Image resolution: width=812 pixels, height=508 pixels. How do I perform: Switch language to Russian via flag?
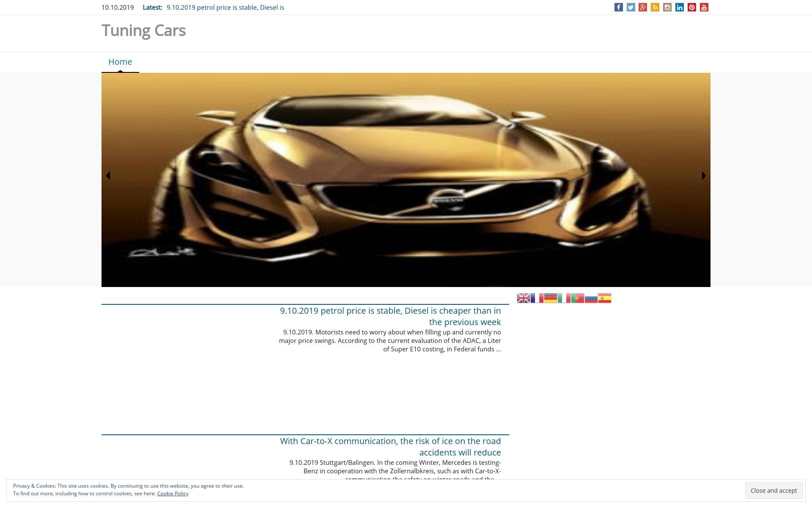(x=591, y=298)
